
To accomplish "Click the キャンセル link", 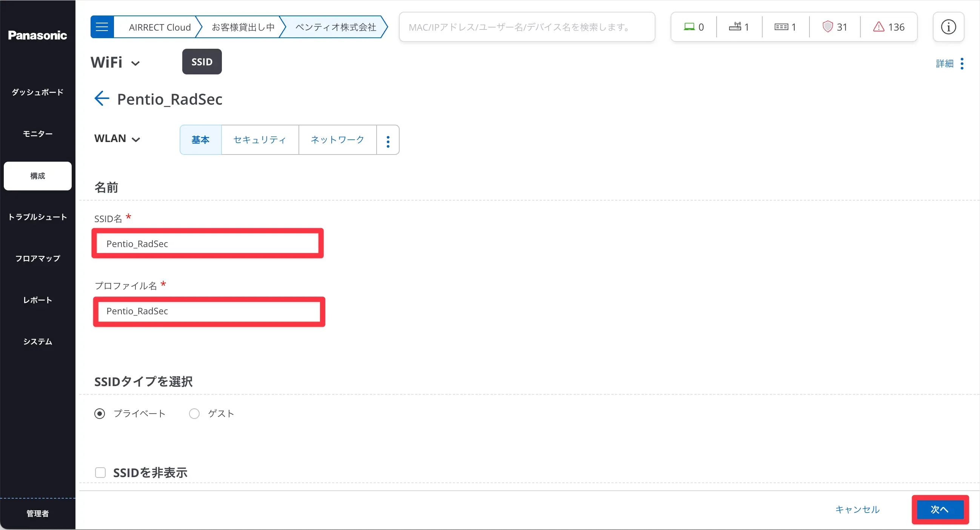I will pyautogui.click(x=857, y=510).
